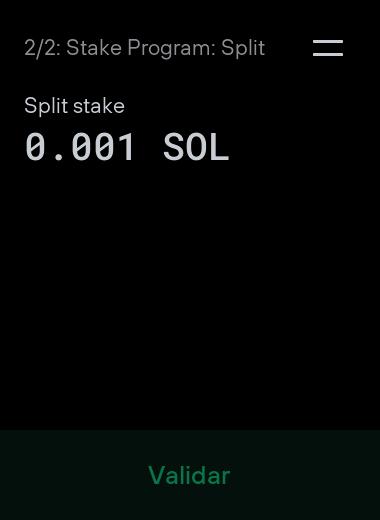Click the '2/2' step indicator text
This screenshot has width=380, height=520.
40,48
